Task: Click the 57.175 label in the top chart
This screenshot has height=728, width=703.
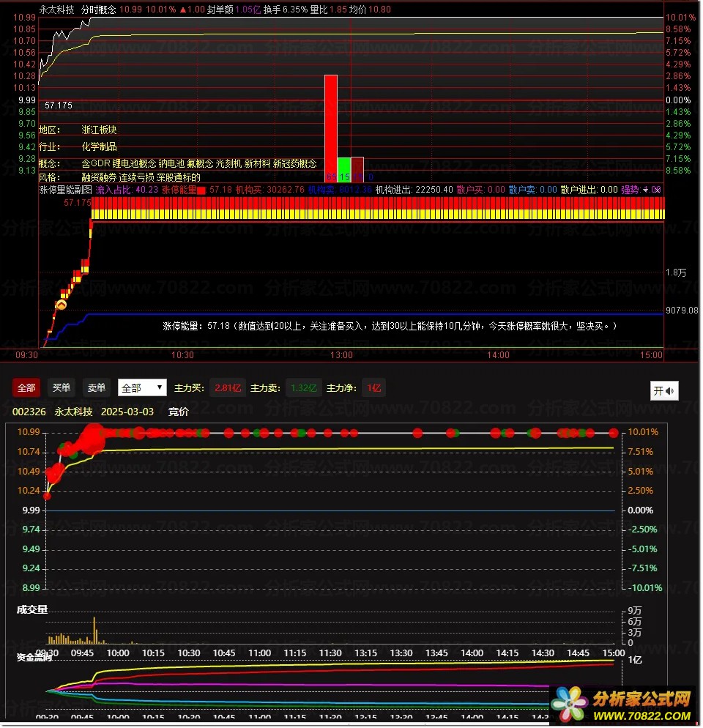Action: pos(59,105)
